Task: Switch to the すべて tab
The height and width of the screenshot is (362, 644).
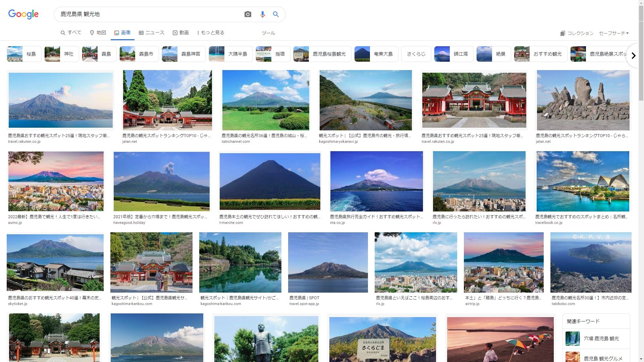Action: coord(71,33)
